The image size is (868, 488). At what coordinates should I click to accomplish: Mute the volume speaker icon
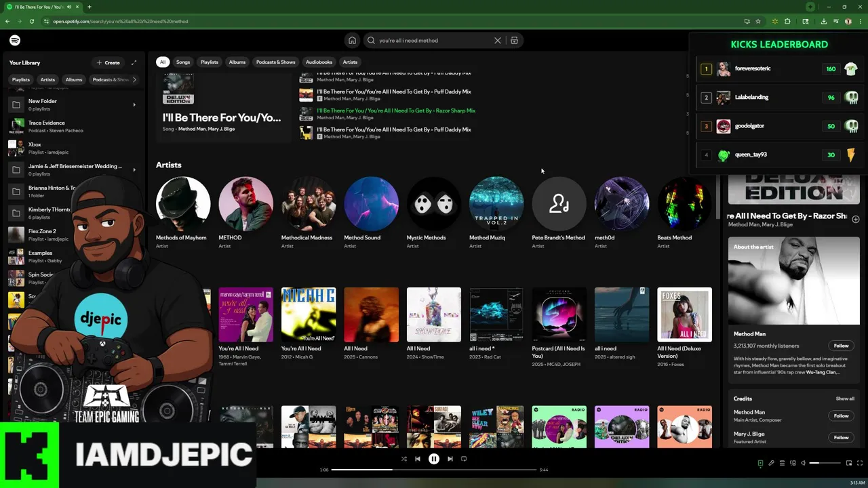(804, 463)
